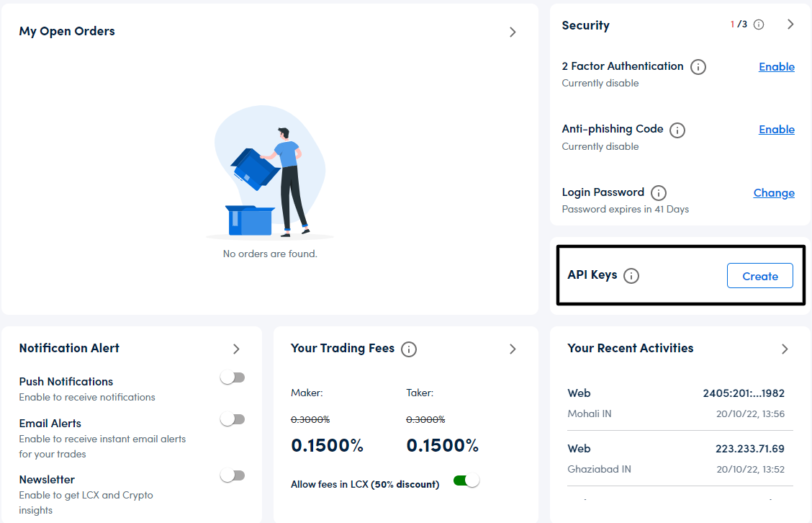The width and height of the screenshot is (812, 523).
Task: Click info icon next to Login Password
Action: (658, 193)
